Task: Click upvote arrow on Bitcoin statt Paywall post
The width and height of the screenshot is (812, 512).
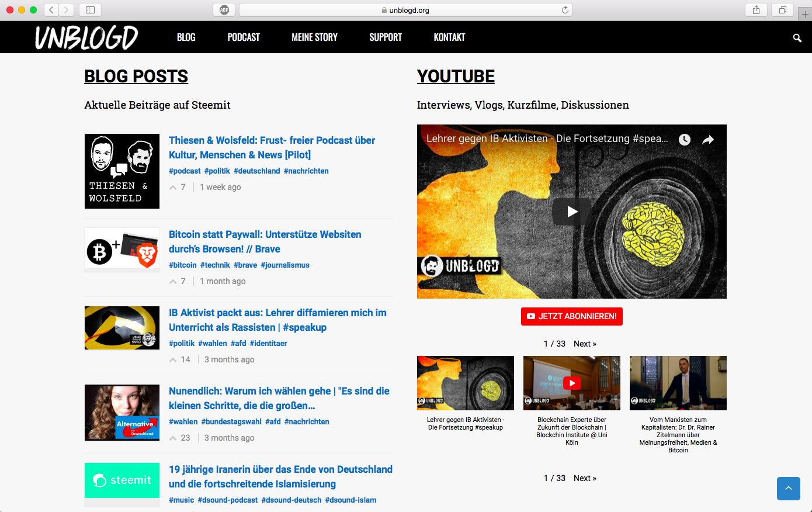Action: pyautogui.click(x=173, y=282)
